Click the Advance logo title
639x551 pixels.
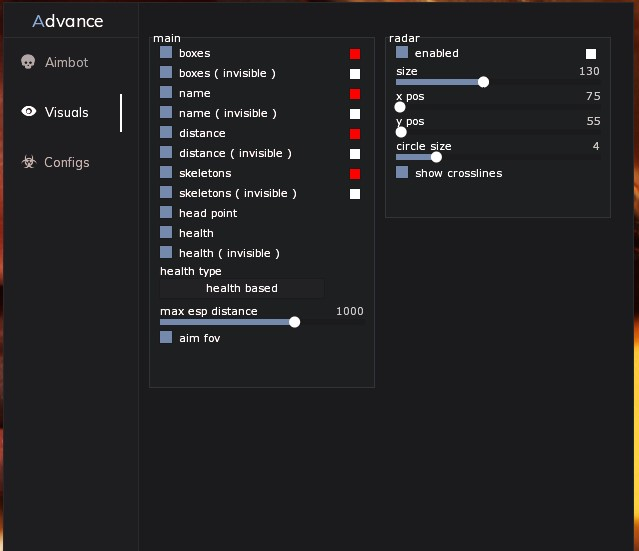click(68, 21)
